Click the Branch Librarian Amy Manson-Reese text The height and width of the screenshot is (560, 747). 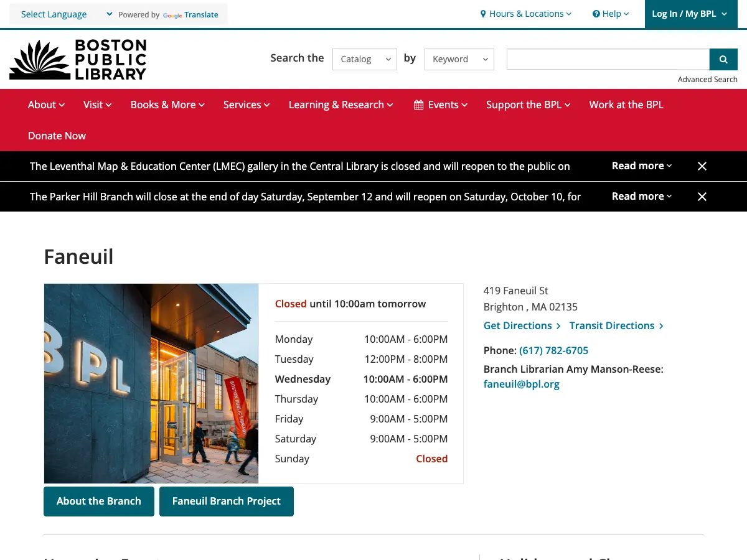pos(573,369)
